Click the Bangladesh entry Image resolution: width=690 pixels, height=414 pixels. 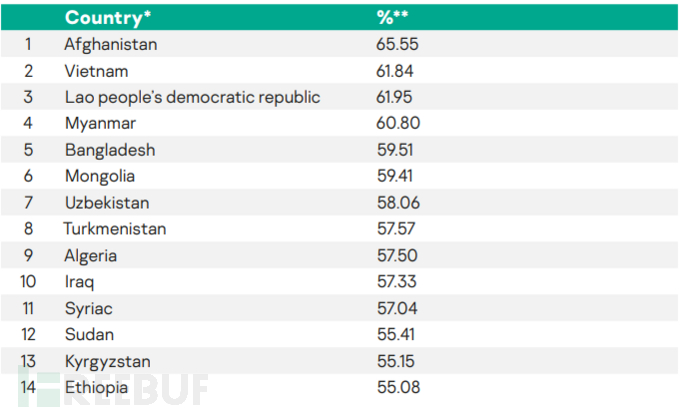tap(109, 150)
